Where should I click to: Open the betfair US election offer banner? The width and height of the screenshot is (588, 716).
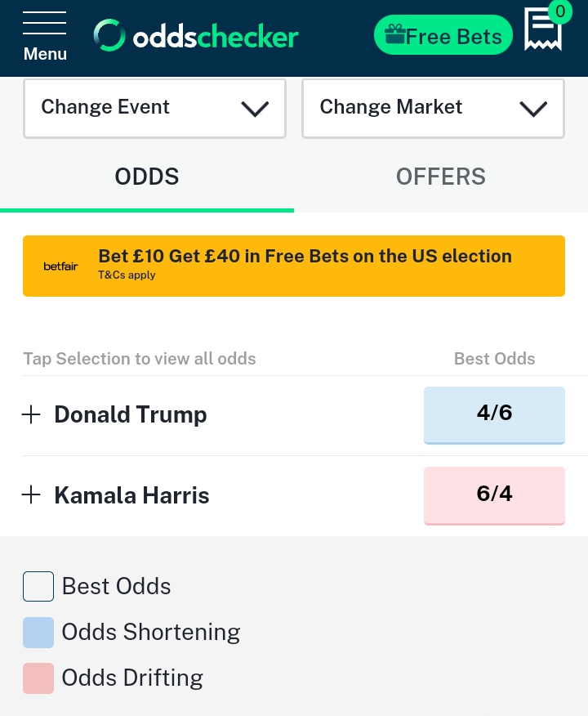[x=294, y=266]
